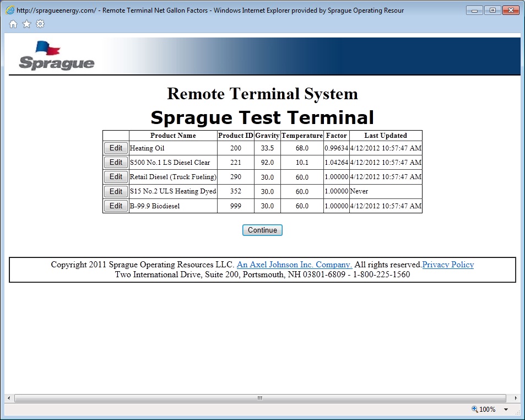Click product ID 290
The image size is (525, 420).
coord(236,177)
